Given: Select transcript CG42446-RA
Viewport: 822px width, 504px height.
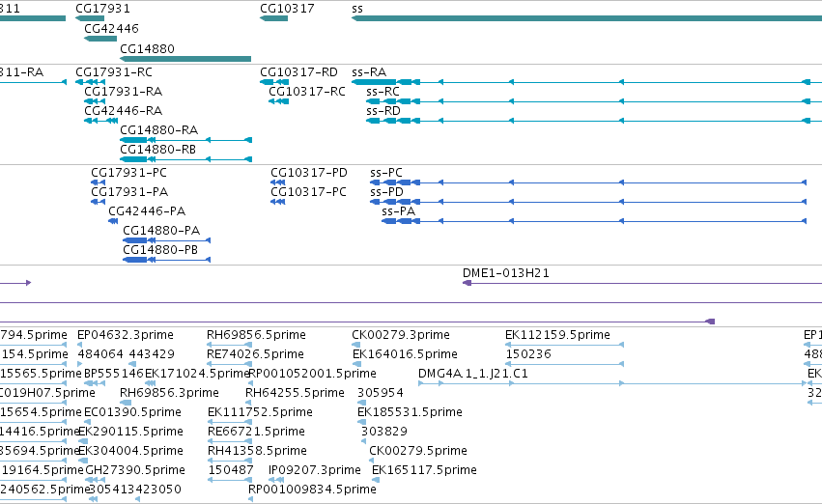Looking at the screenshot, I should 124,110.
